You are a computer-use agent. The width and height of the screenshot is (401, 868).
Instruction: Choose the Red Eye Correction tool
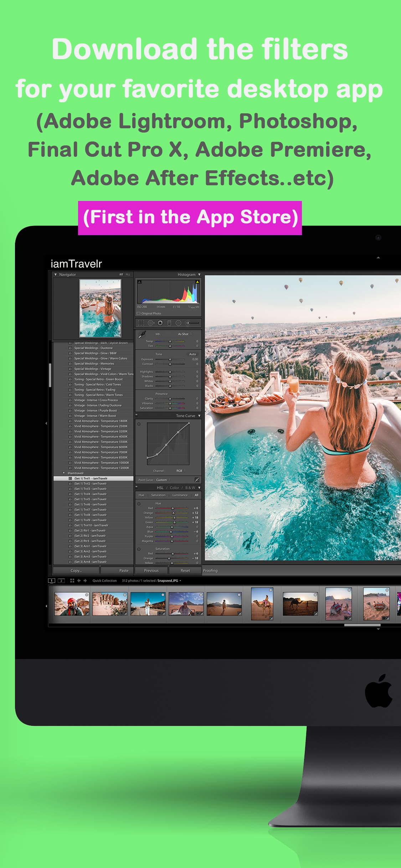(x=160, y=323)
